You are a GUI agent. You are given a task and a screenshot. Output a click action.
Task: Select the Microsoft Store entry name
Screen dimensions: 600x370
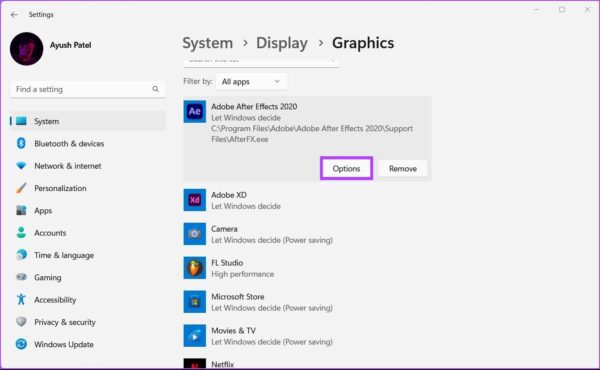point(238,297)
